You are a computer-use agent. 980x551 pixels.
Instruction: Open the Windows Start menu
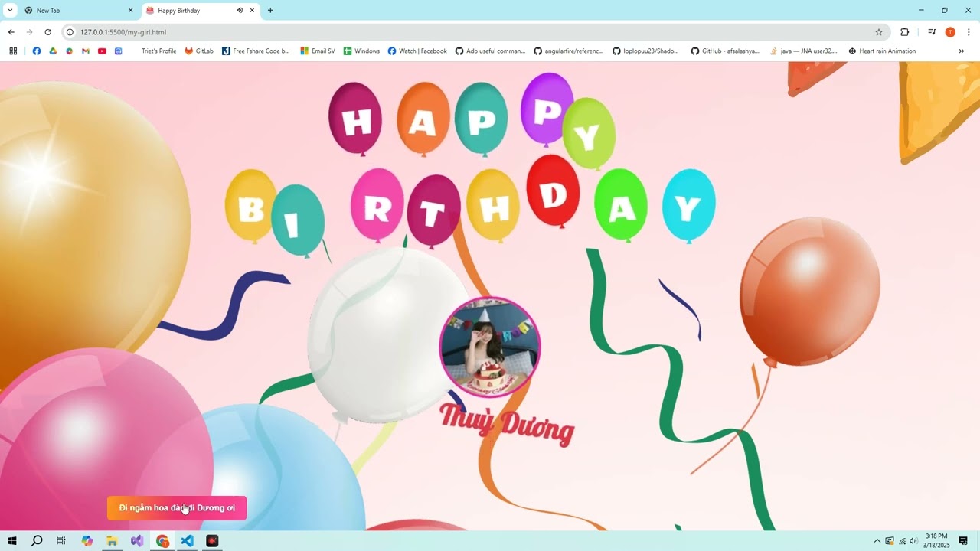point(12,541)
